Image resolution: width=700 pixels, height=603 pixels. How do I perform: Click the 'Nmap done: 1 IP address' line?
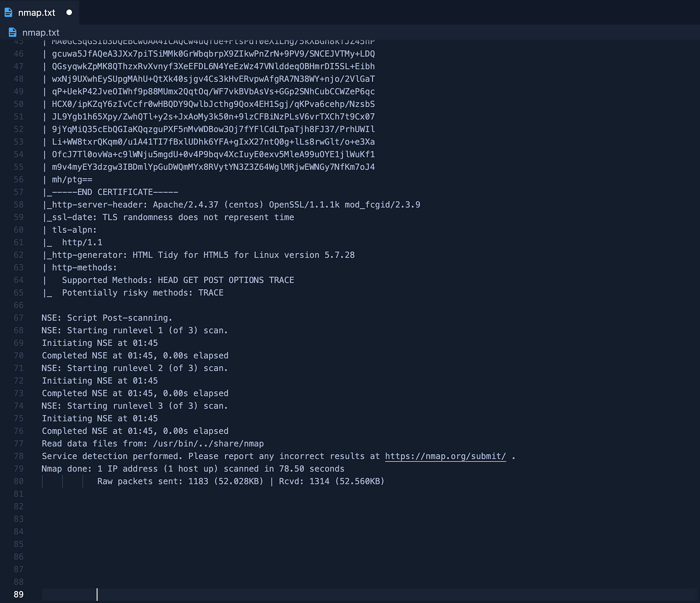193,468
